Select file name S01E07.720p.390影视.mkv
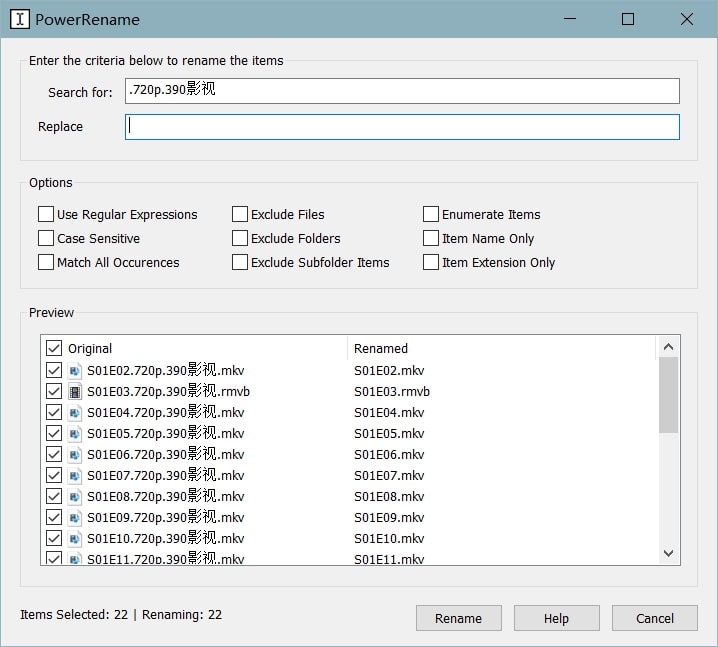The height and width of the screenshot is (647, 718). pos(166,475)
